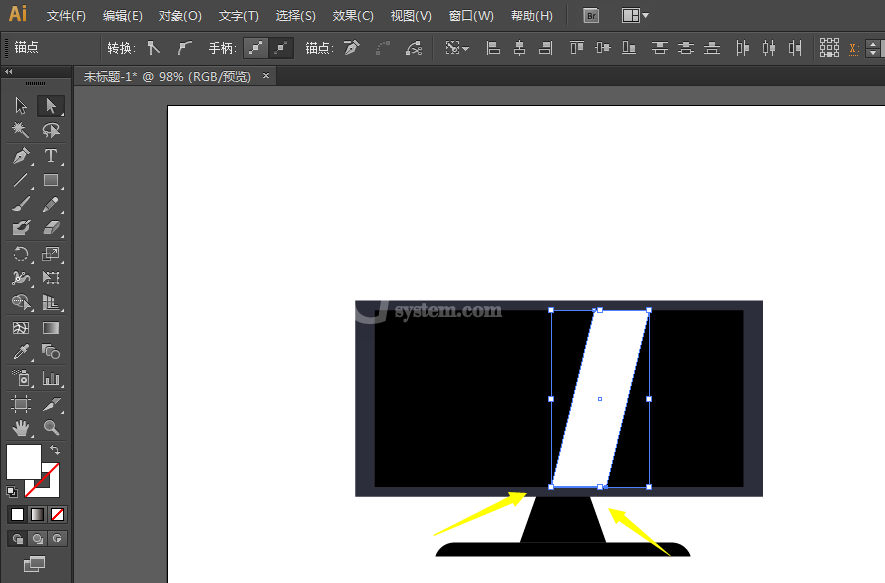Viewport: 885px width, 583px height.
Task: Show handles for multiple selected anchors
Action: pyautogui.click(x=256, y=48)
